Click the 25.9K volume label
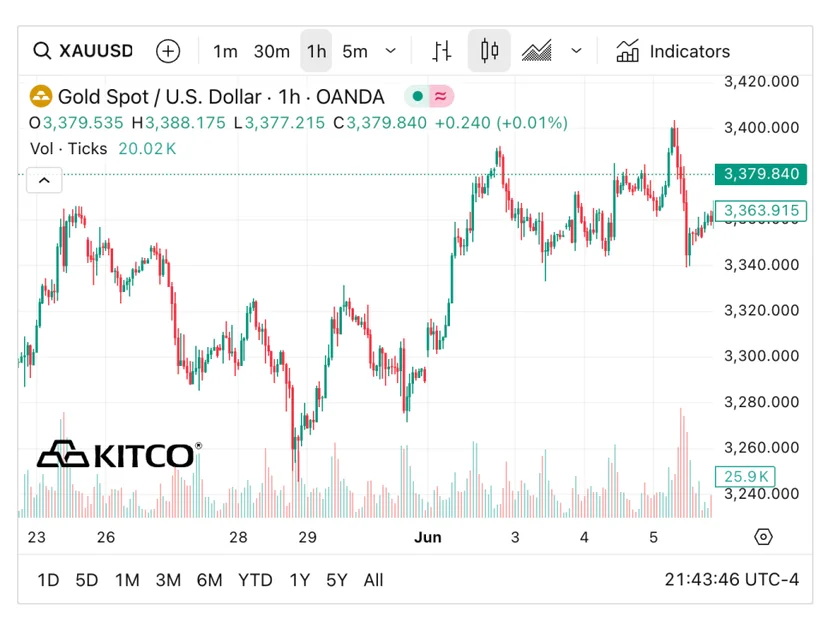The image size is (828, 617). click(745, 476)
